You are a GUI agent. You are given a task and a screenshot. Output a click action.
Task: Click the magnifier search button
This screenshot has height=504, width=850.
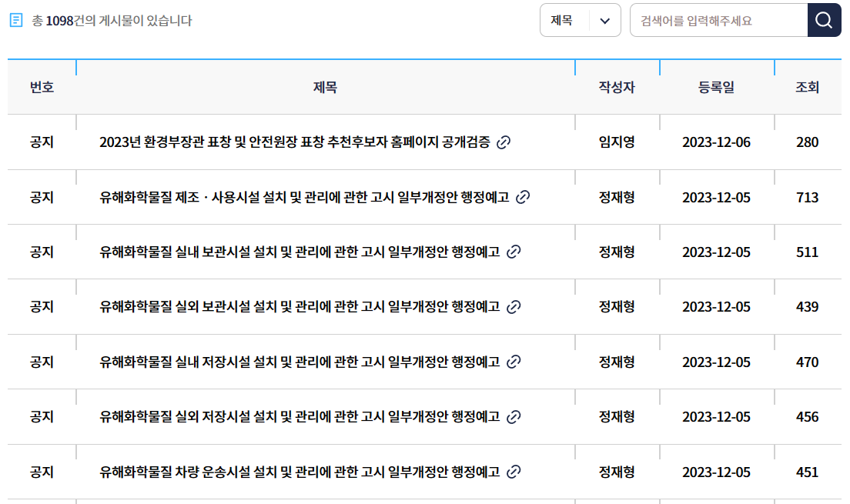824,21
